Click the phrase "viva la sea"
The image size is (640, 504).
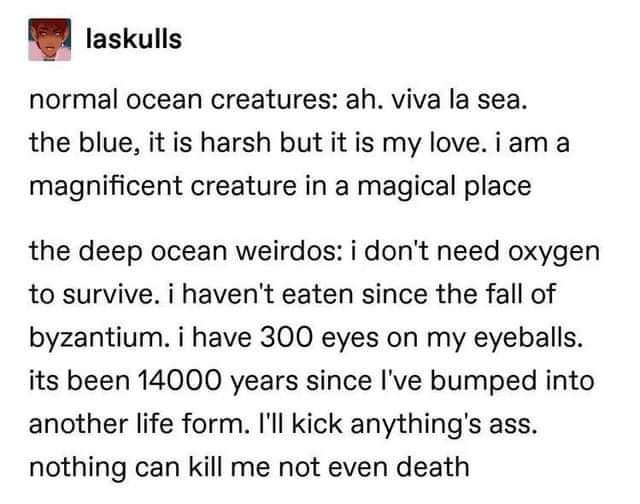[x=458, y=101]
